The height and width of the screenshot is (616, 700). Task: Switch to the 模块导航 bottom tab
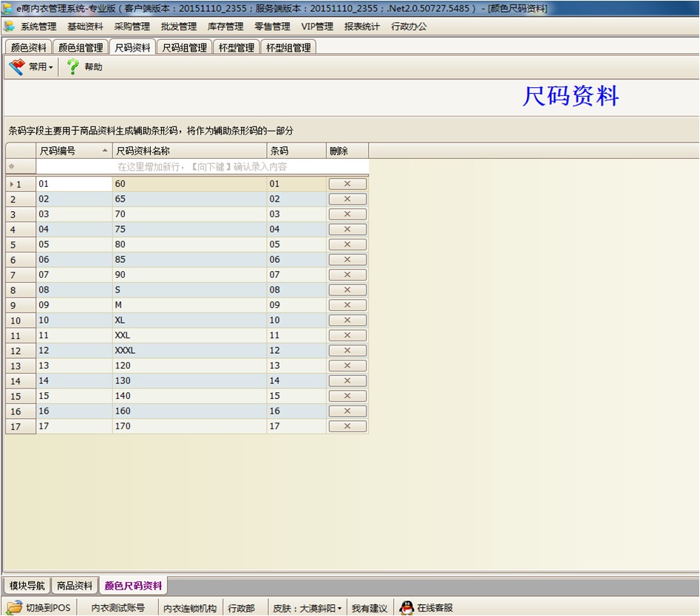27,586
